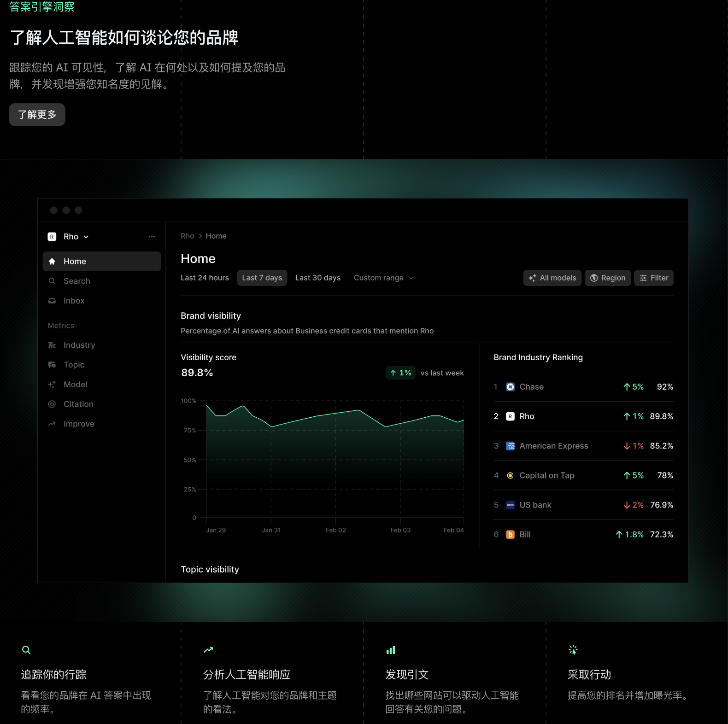Select the US bank ranking row
This screenshot has width=728, height=724.
(583, 505)
